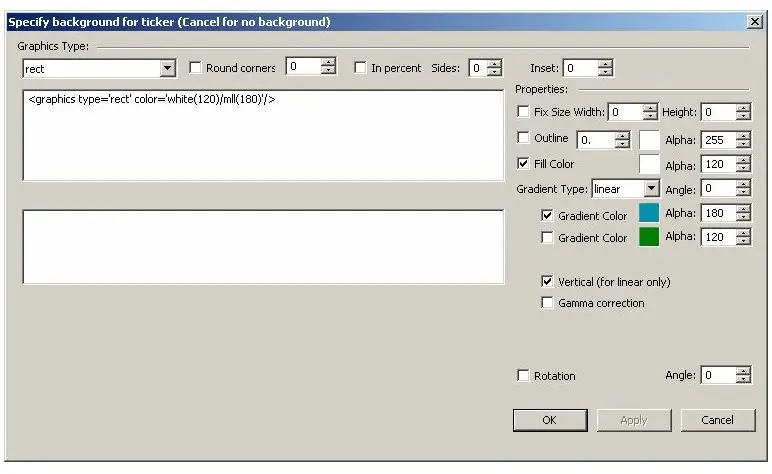772x474 pixels.
Task: Close the ticker background dialog
Action: tap(753, 21)
